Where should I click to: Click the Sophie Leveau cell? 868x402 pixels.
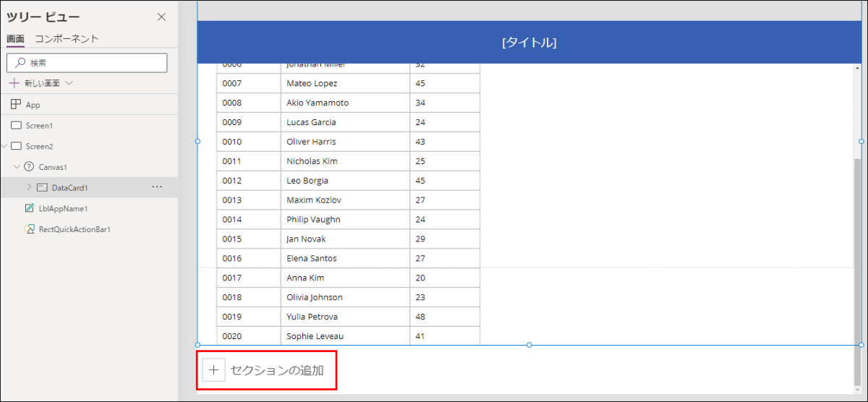pyautogui.click(x=345, y=336)
